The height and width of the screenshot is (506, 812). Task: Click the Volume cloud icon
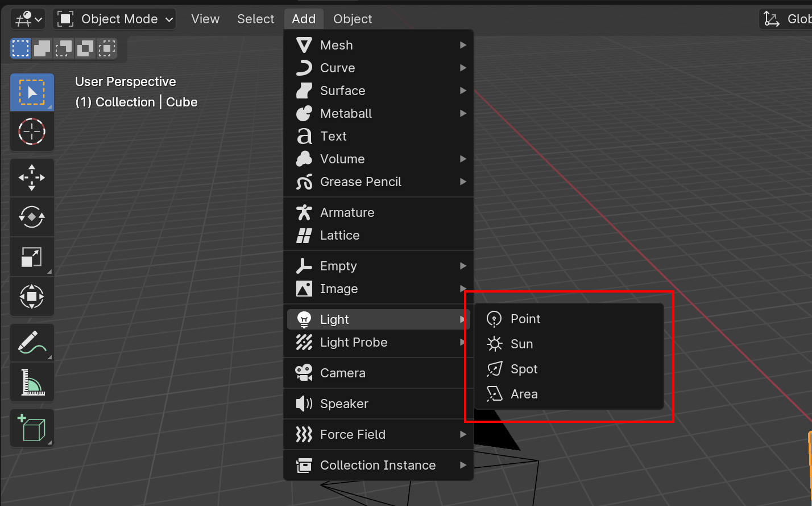pos(304,159)
